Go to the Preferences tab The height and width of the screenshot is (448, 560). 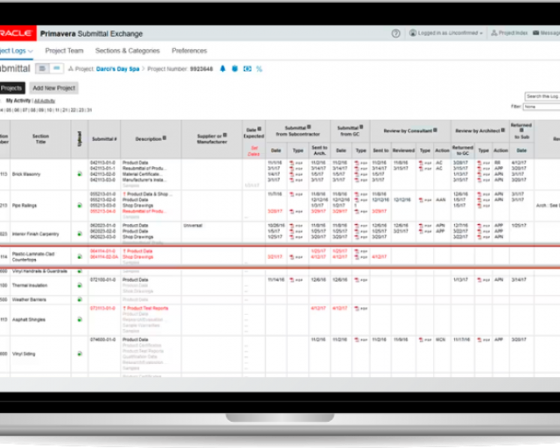(x=189, y=51)
